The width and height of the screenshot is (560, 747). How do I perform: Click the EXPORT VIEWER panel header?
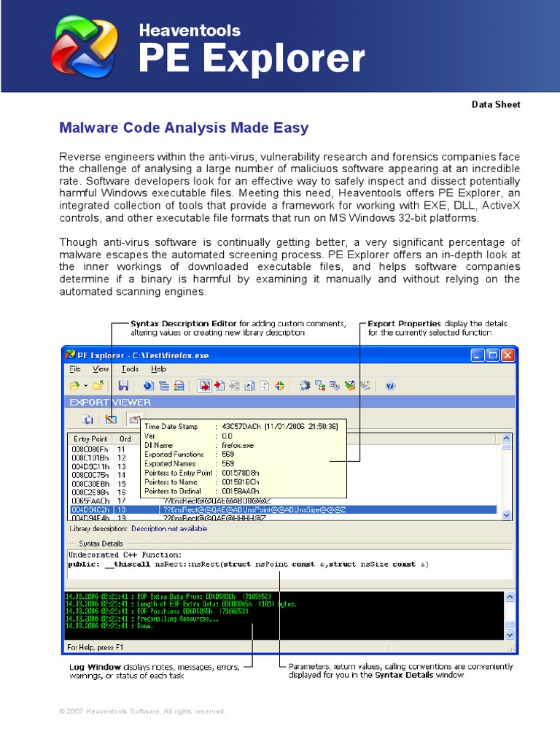coord(289,402)
